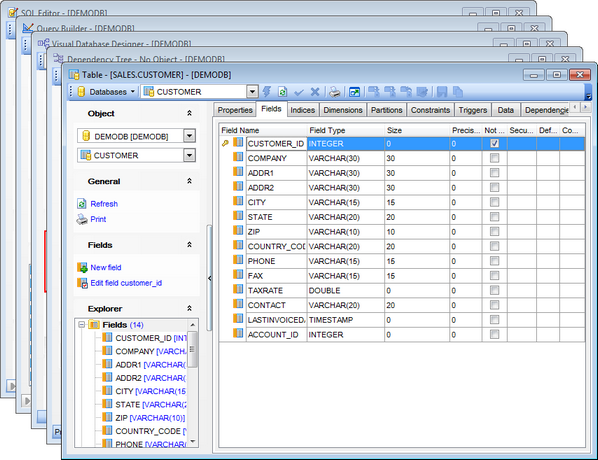Click the Copy pages toolbar icon
Screen dimensions: 598x460
(458, 92)
